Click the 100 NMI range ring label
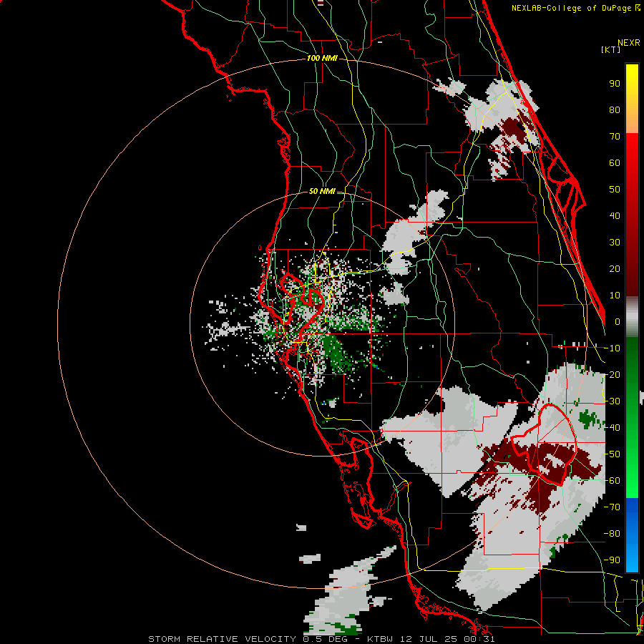 click(x=322, y=59)
